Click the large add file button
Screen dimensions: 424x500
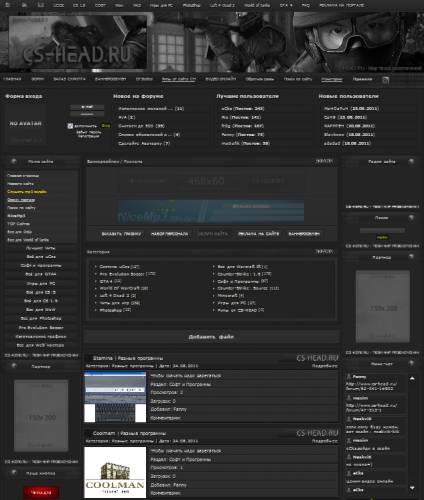[x=211, y=337]
